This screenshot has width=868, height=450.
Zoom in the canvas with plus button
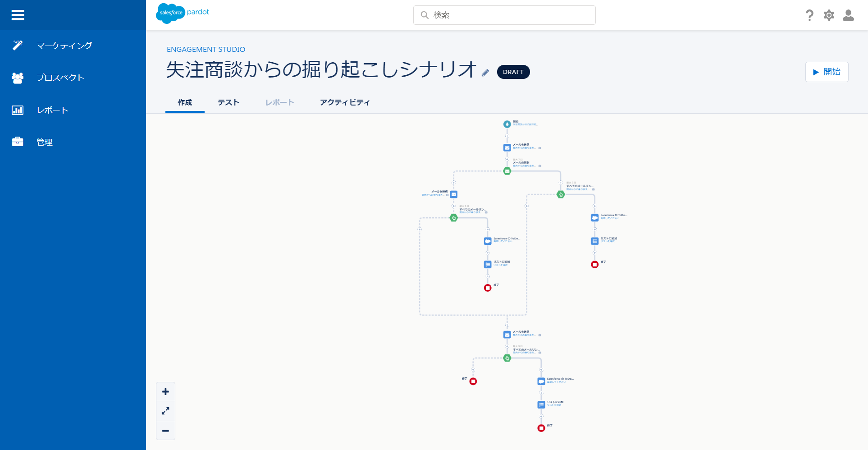tap(165, 392)
